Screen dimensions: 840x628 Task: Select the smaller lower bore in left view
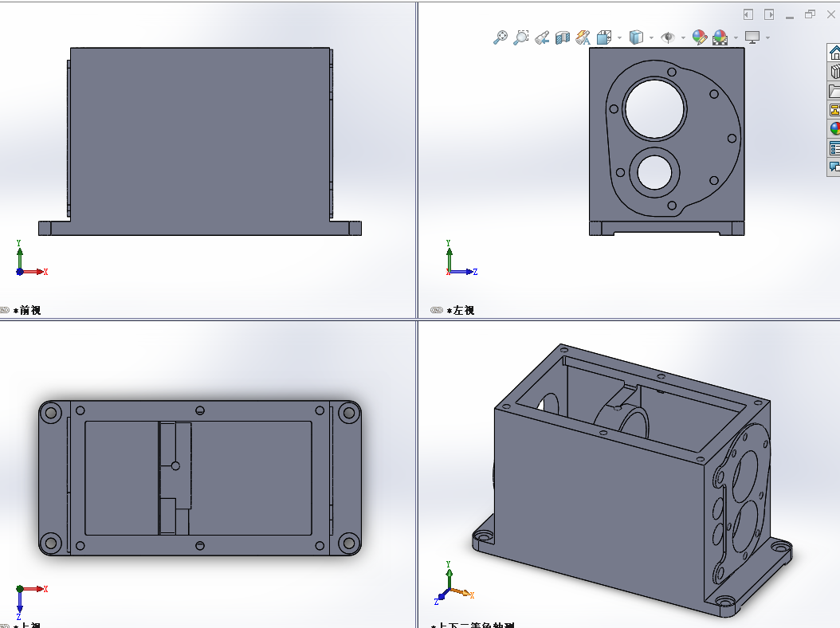click(x=654, y=172)
